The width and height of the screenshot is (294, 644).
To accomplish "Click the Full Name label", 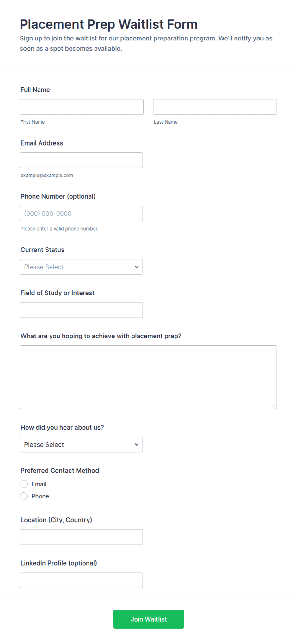I will point(35,90).
